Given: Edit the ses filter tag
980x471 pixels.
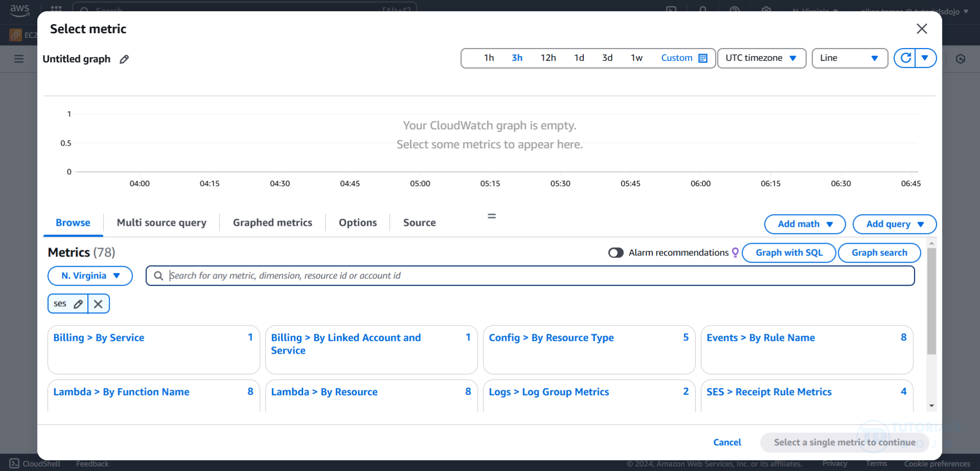Looking at the screenshot, I should pyautogui.click(x=78, y=304).
